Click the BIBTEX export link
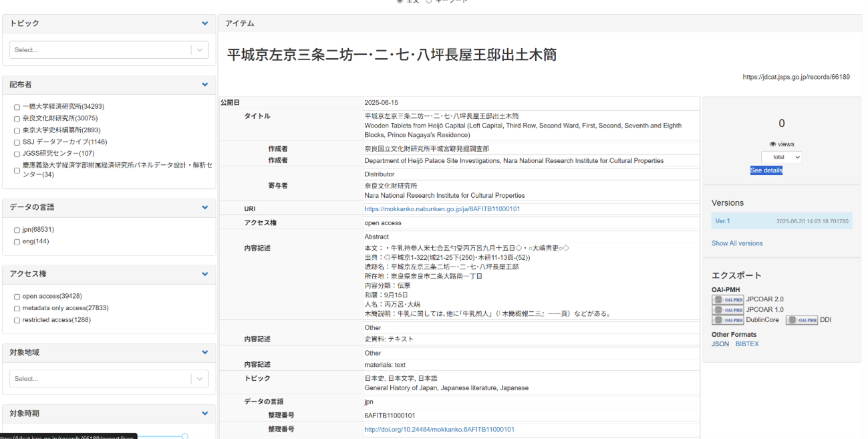868x439 pixels. tap(747, 344)
